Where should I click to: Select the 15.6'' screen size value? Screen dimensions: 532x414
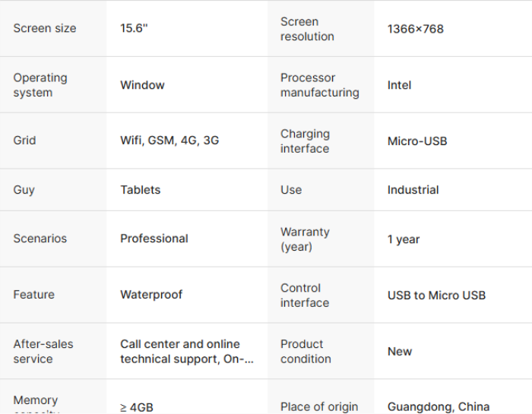134,29
